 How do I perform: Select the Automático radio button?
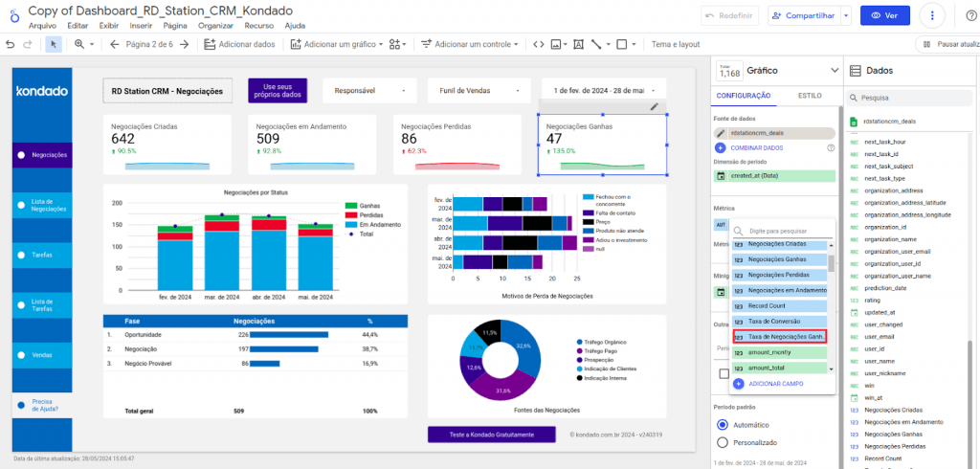(x=723, y=424)
